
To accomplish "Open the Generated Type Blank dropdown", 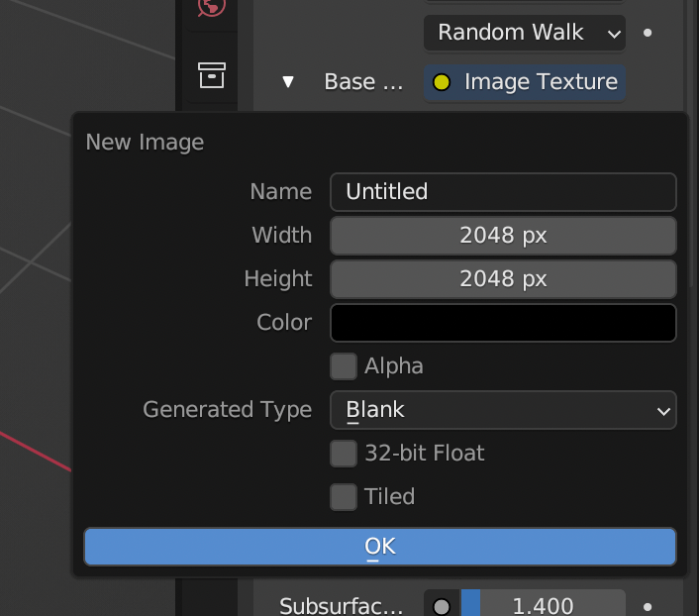I will (503, 410).
